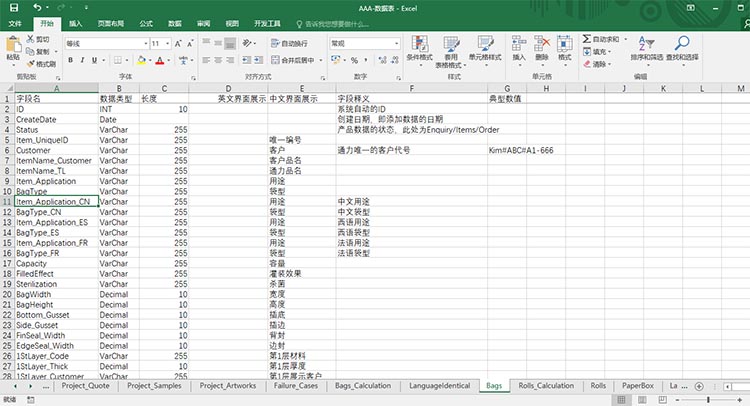
Task: Click the red font color swatch
Action: [159, 61]
